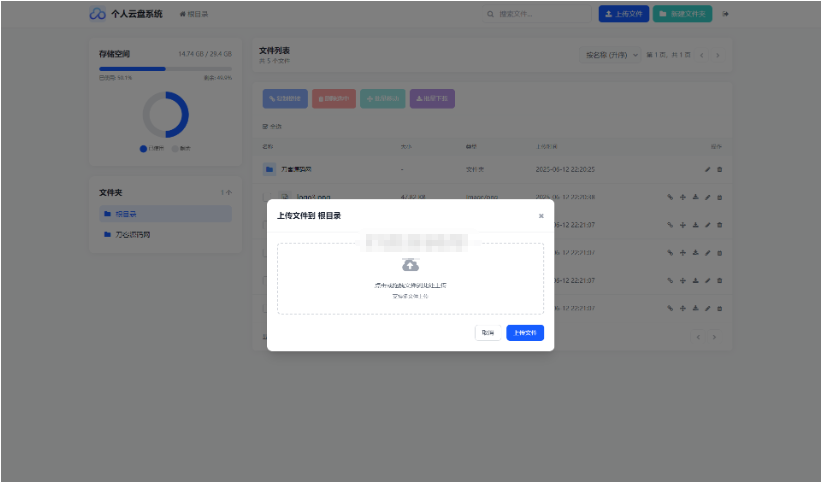
Task: Click move icon on logo png row
Action: tap(682, 197)
